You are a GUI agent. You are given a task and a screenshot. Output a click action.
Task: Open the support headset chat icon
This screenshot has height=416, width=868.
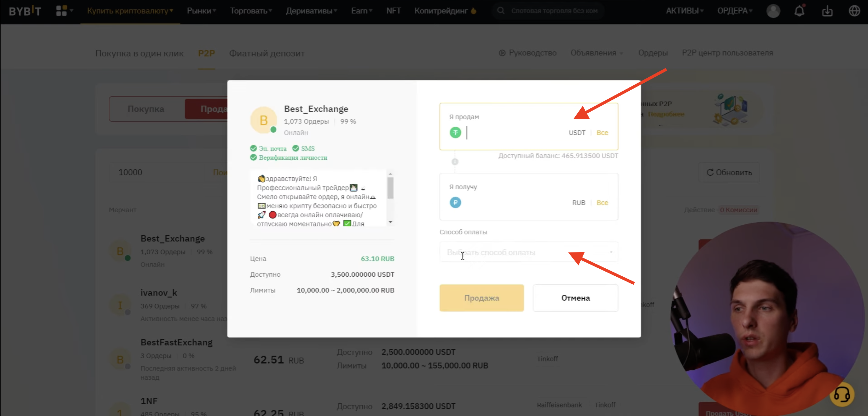tap(842, 394)
